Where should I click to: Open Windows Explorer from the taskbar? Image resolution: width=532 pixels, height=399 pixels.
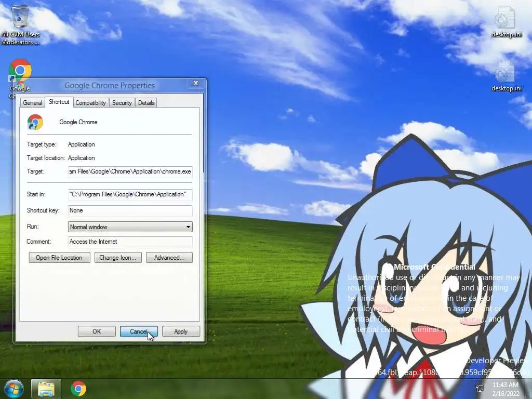tap(46, 389)
